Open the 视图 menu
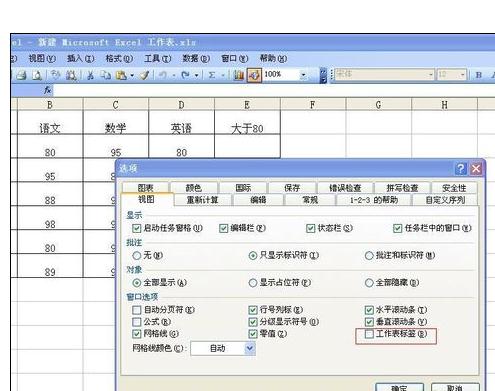The image size is (495, 391). click(x=42, y=59)
